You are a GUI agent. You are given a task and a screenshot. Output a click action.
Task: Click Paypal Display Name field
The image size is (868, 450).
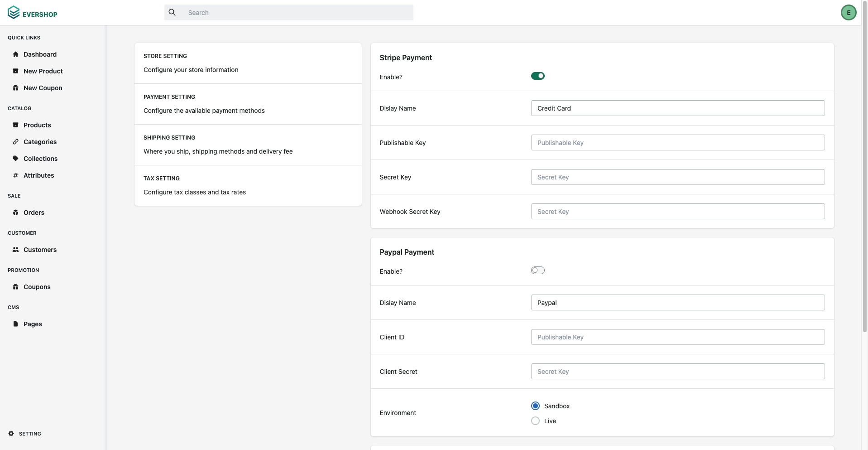click(678, 303)
